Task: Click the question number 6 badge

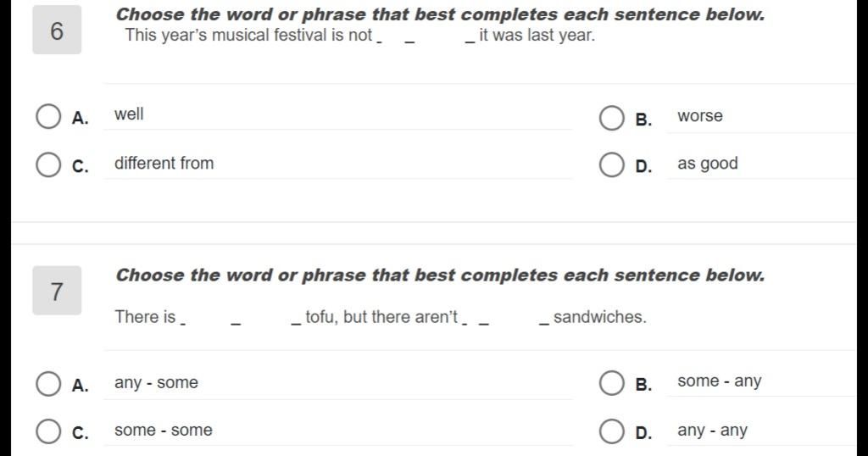Action: pyautogui.click(x=57, y=30)
